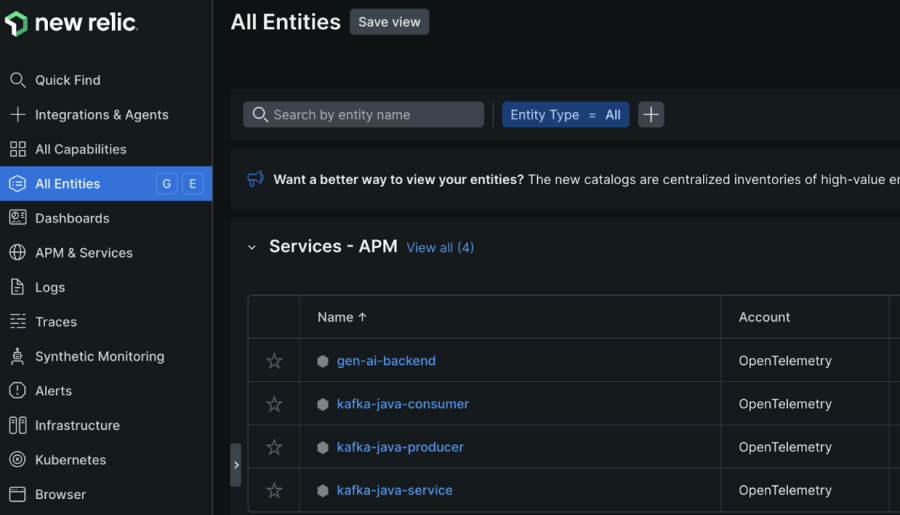Screen dimensions: 900x515
Task: Click the Logs document icon
Action: (x=17, y=287)
